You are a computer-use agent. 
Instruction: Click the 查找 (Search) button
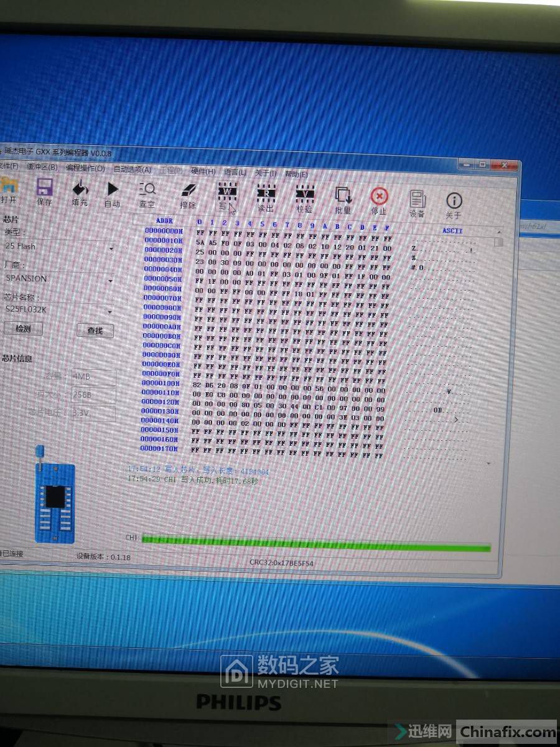tap(95, 331)
